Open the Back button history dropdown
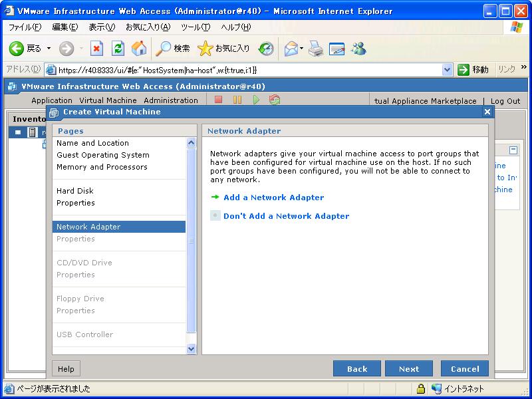The image size is (532, 399). (x=49, y=49)
